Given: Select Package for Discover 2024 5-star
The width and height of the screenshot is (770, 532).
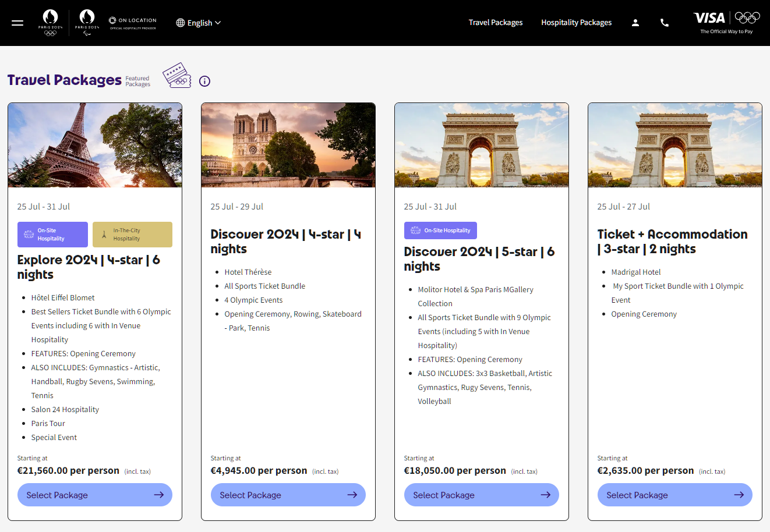Looking at the screenshot, I should (482, 495).
